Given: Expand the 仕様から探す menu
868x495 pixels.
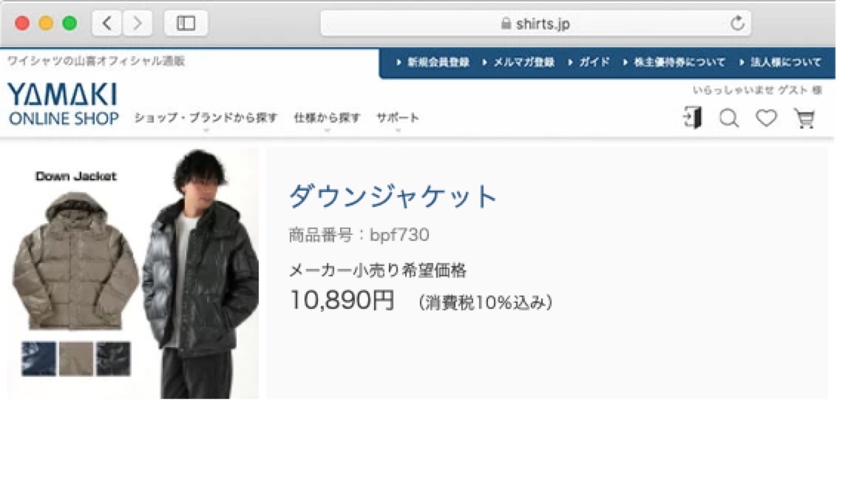Looking at the screenshot, I should pos(327,117).
